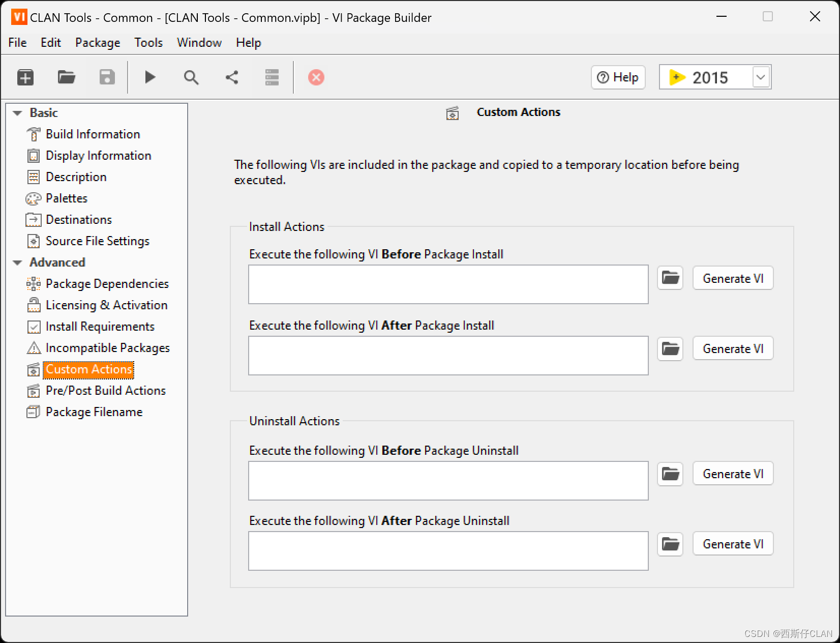Generate VI for After Package Install

[x=733, y=348]
